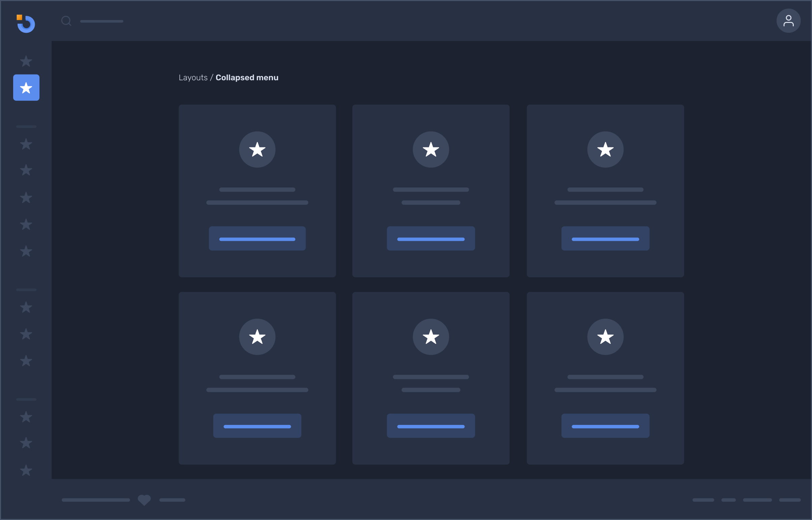Open the search magnifier icon
Screen dimensions: 812x520
(66, 21)
